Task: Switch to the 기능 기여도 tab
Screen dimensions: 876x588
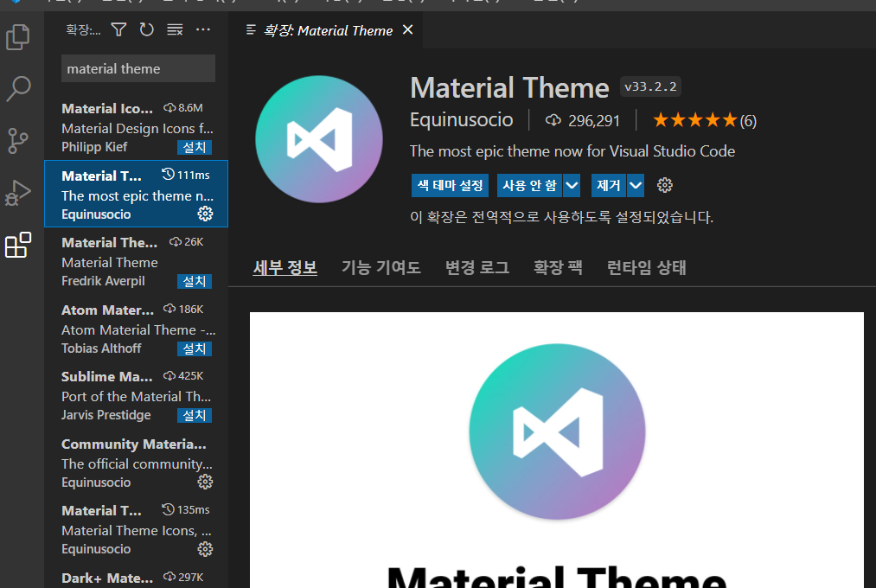Action: click(x=381, y=267)
